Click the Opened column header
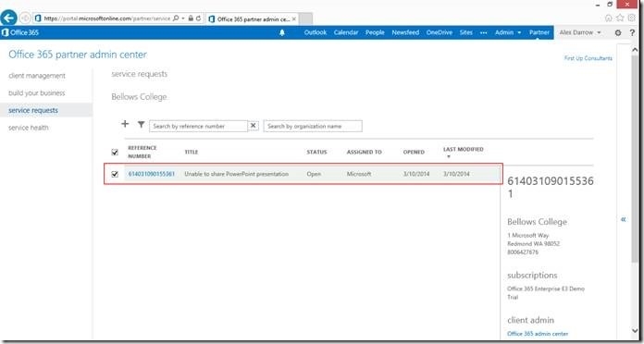Screen dimensions: 644x344 (x=414, y=152)
